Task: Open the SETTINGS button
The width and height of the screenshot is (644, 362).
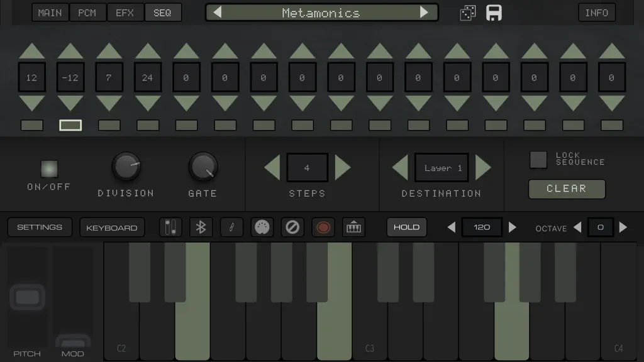Action: point(40,227)
